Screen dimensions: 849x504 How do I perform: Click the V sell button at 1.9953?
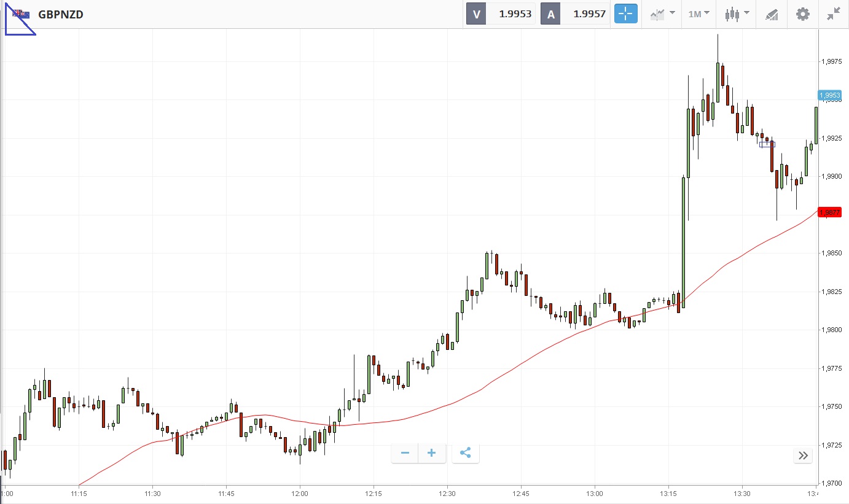[501, 14]
